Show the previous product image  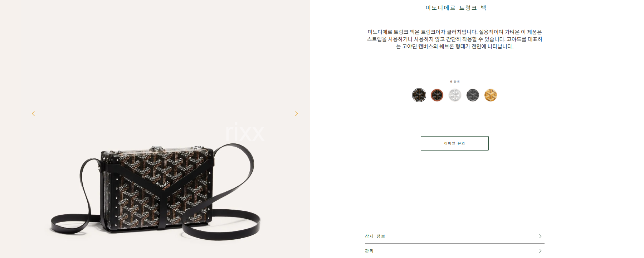click(x=33, y=114)
